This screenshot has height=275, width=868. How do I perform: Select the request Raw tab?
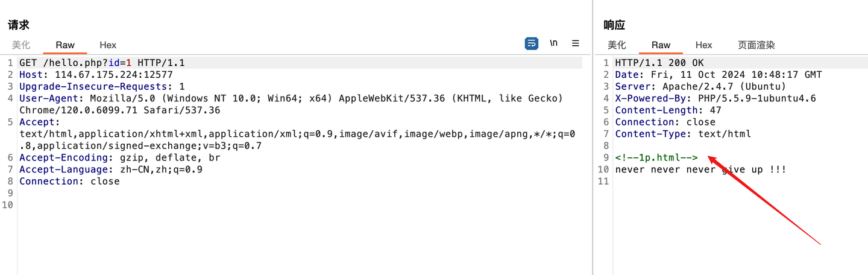(x=65, y=45)
